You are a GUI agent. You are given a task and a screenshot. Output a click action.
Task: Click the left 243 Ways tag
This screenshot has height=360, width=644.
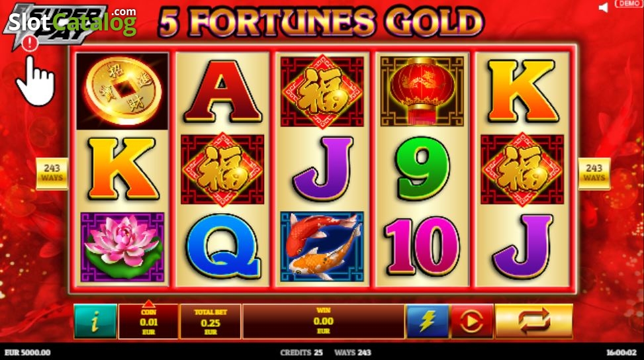pyautogui.click(x=52, y=173)
